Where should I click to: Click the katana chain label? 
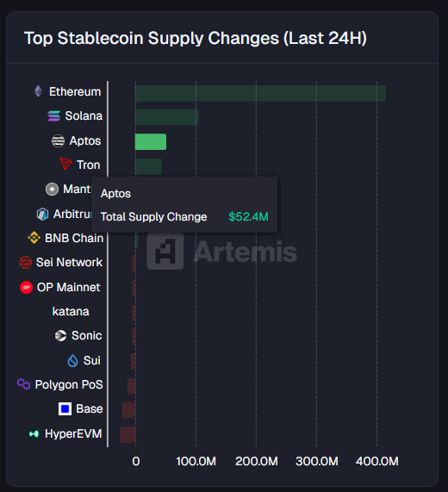[x=71, y=311]
